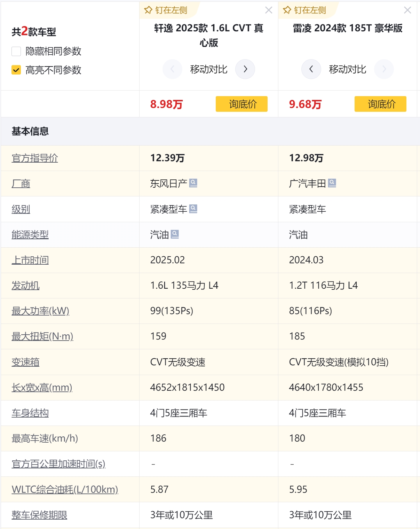Click the 12.98万 guide price
420x529 pixels.
point(306,158)
